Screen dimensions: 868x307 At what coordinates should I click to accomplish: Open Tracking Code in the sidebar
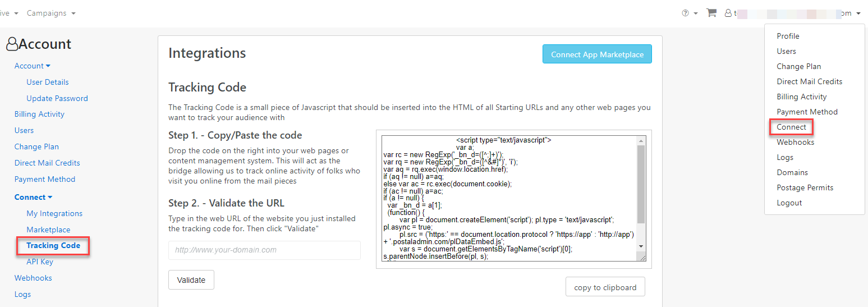tap(53, 245)
